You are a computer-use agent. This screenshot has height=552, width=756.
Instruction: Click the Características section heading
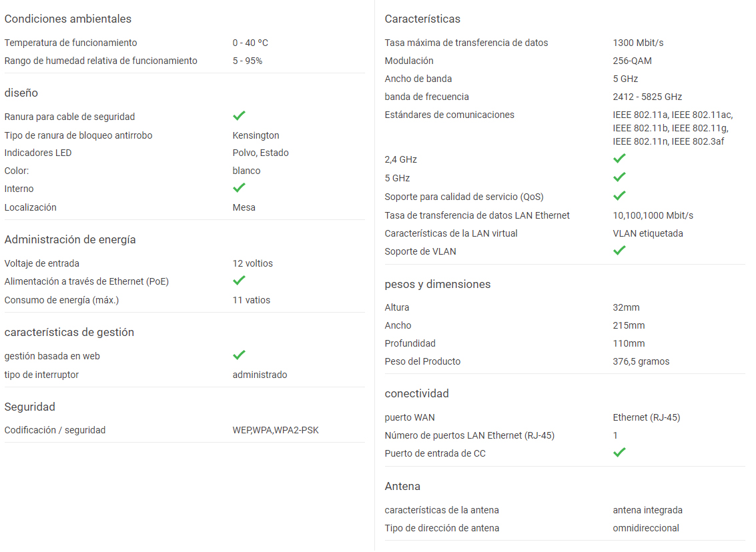[x=422, y=19]
